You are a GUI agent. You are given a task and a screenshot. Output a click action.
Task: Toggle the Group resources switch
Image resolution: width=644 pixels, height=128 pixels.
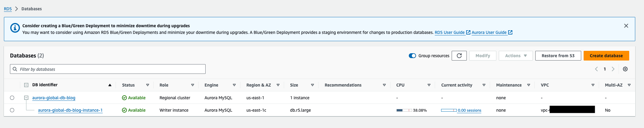(x=412, y=56)
